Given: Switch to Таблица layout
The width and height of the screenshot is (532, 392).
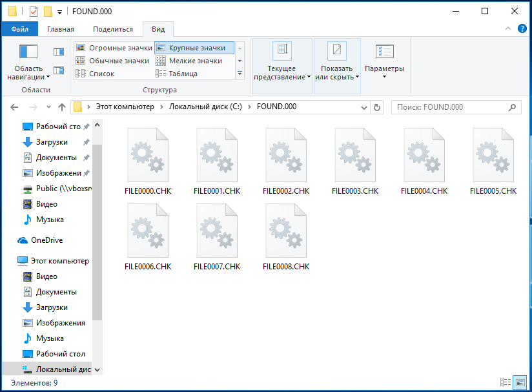Looking at the screenshot, I should 176,74.
